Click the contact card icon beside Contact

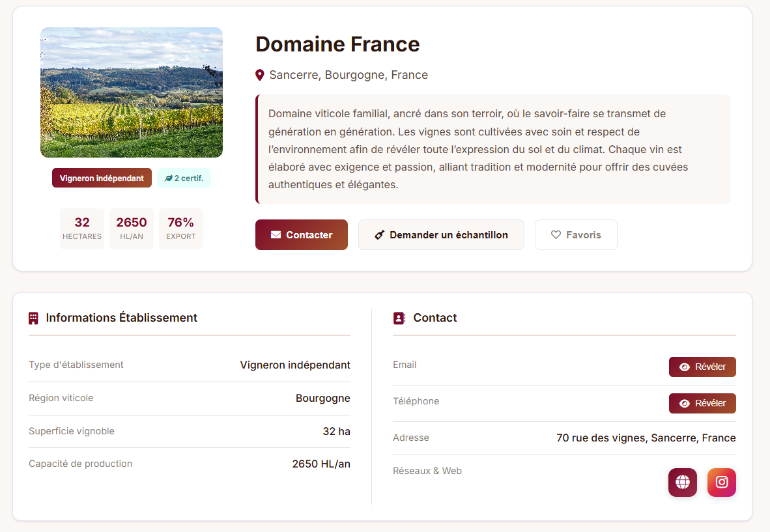399,318
